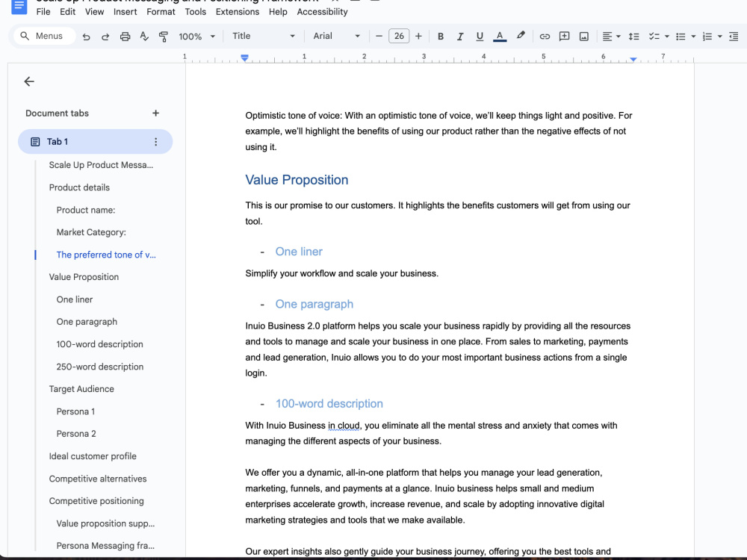Toggle underline formatting

(480, 37)
